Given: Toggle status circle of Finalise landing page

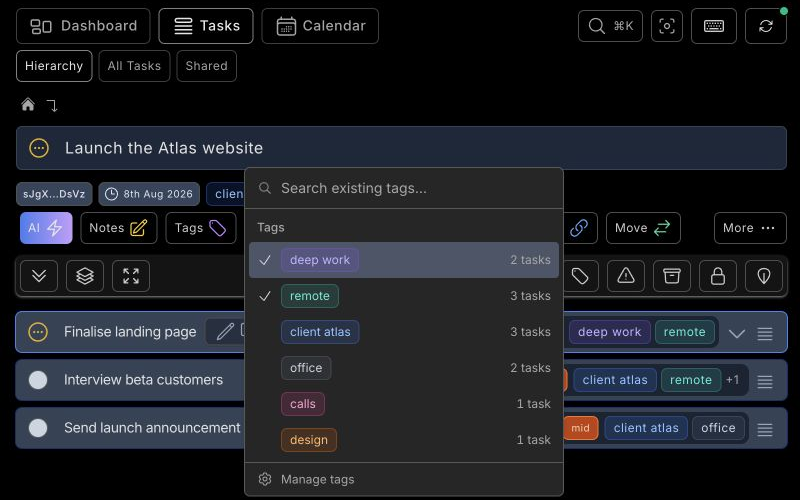Looking at the screenshot, I should point(38,332).
